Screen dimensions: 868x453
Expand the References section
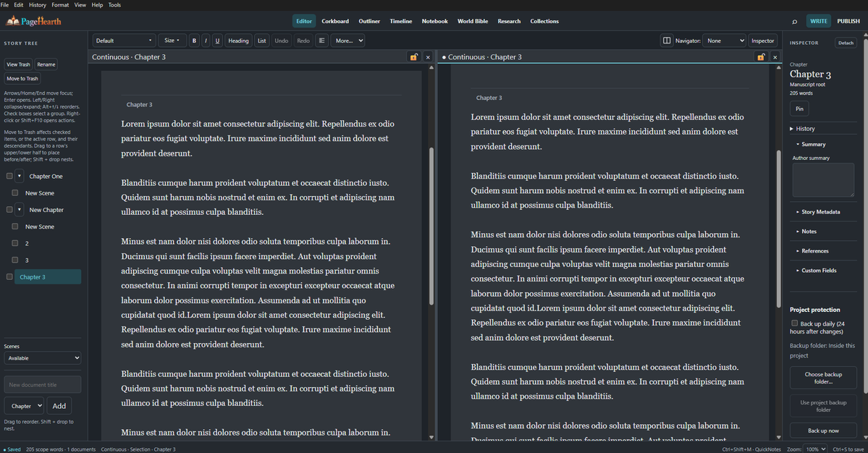(812, 250)
